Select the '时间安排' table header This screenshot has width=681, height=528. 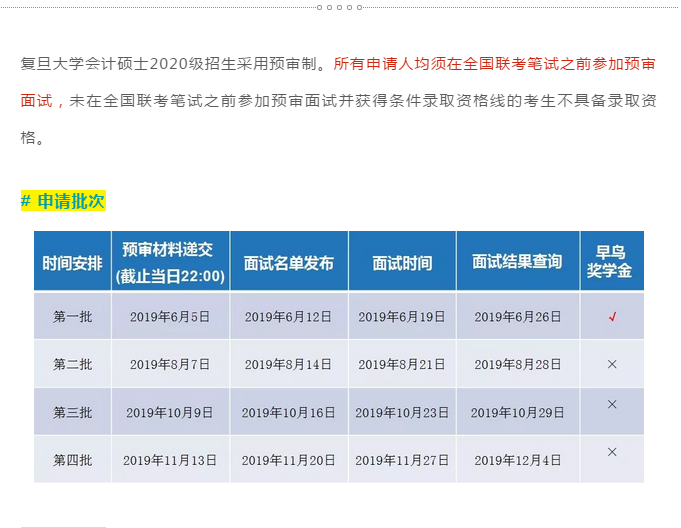[x=73, y=263]
